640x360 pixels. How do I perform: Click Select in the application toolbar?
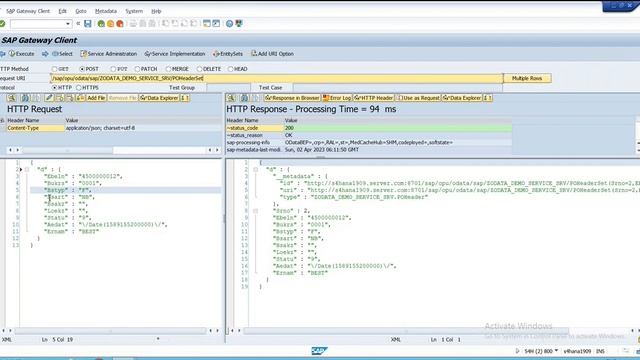[62, 54]
